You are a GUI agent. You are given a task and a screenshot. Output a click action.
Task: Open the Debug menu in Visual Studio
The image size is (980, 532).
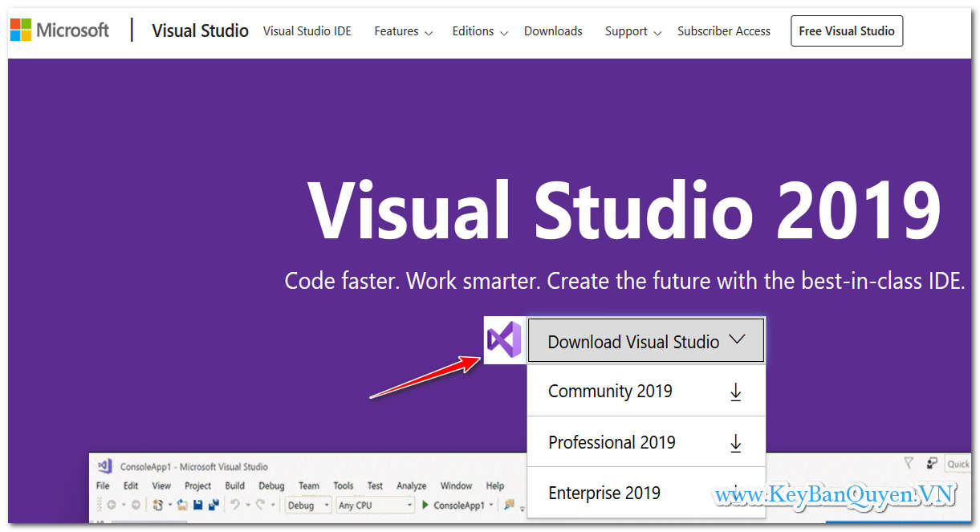click(x=271, y=485)
